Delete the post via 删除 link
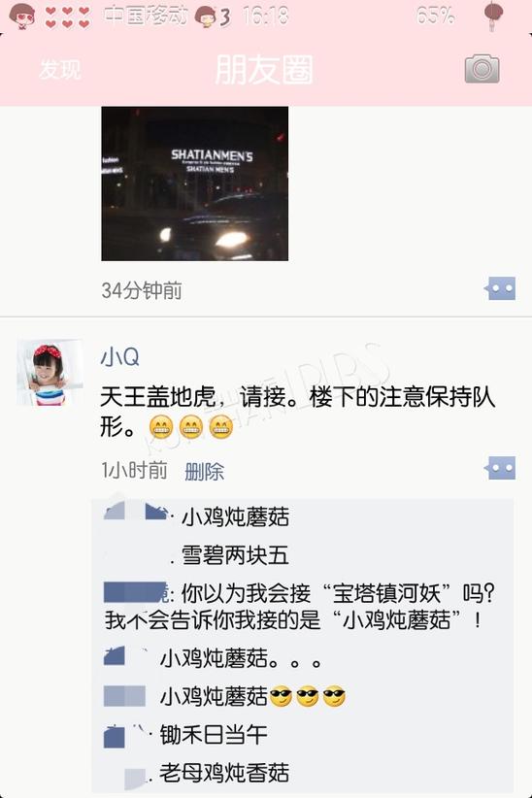Viewport: 532px width, 798px height. [204, 471]
